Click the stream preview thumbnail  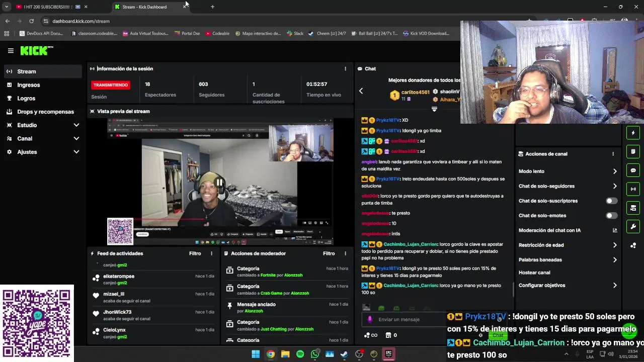[x=220, y=181]
